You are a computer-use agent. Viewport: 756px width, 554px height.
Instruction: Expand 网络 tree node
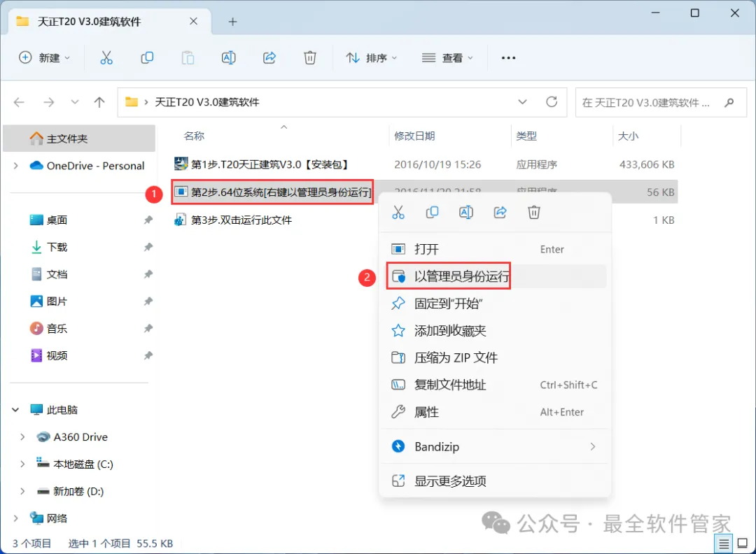click(x=16, y=518)
